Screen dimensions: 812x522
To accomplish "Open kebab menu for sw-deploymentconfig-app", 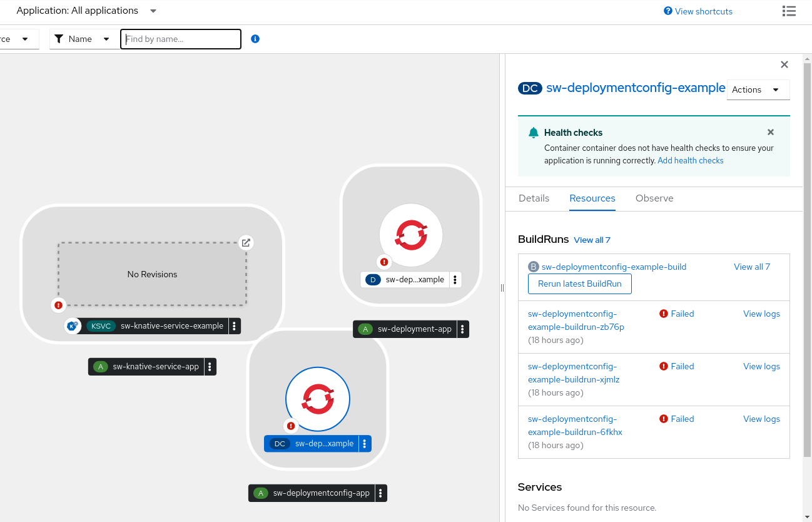I will [380, 493].
